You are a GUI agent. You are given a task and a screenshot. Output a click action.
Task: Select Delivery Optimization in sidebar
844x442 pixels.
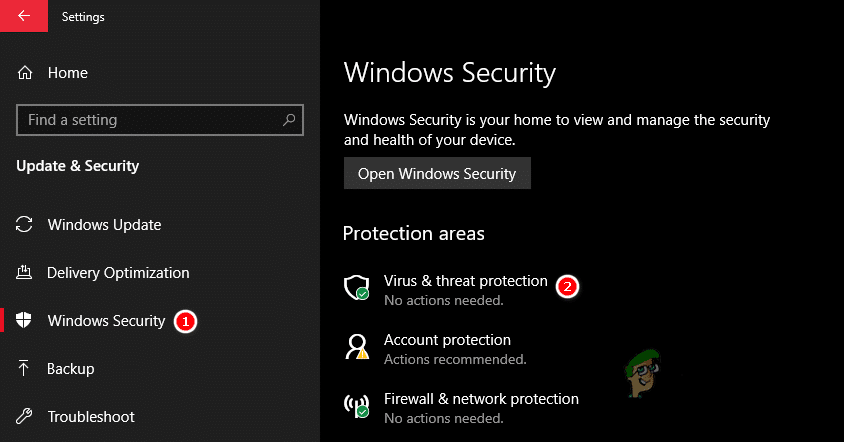click(x=118, y=273)
